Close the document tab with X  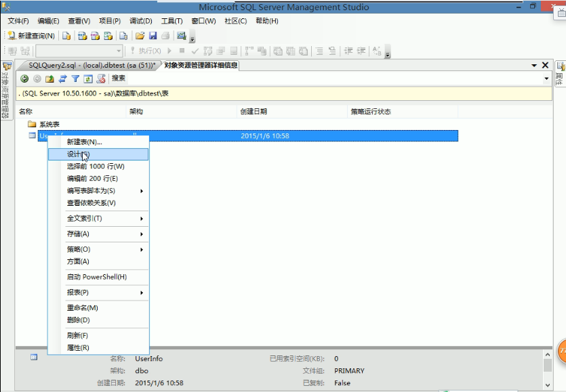coord(545,65)
